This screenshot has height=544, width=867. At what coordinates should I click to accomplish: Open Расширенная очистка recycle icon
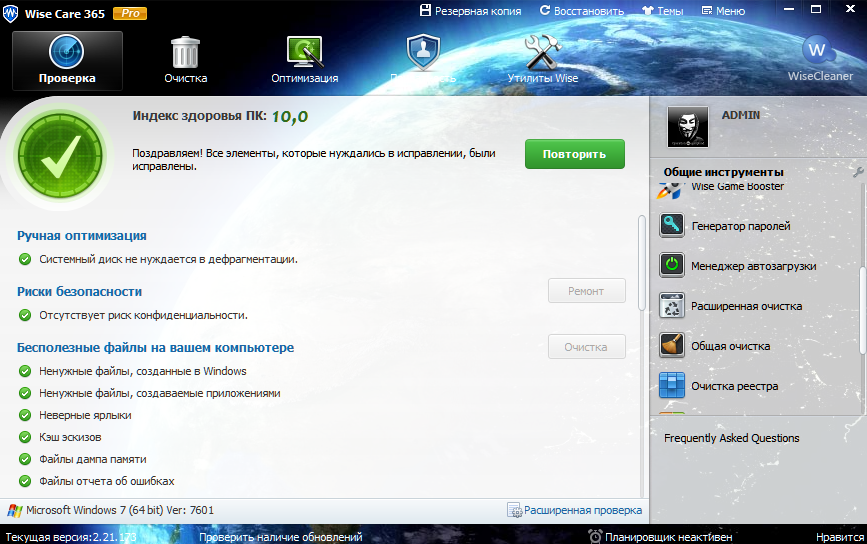[x=672, y=305]
